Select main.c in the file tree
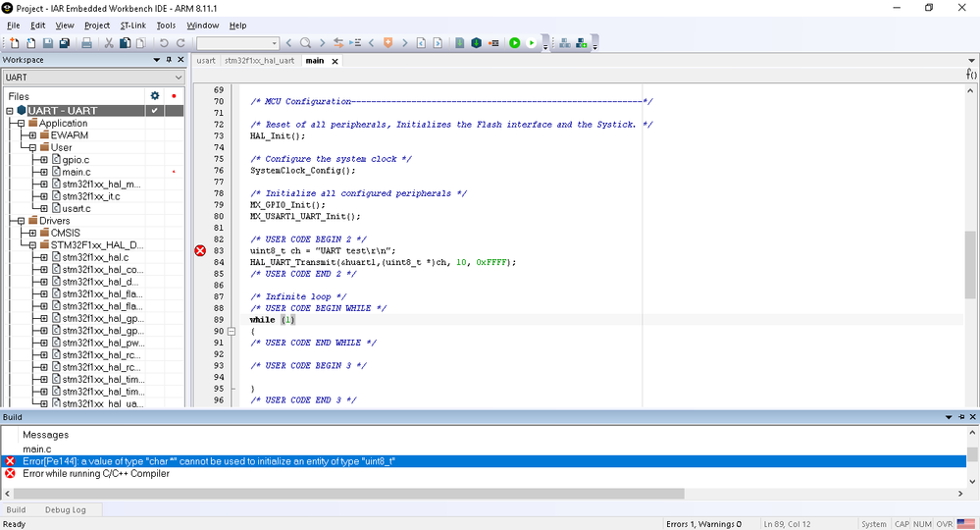980x530 pixels. coord(77,172)
